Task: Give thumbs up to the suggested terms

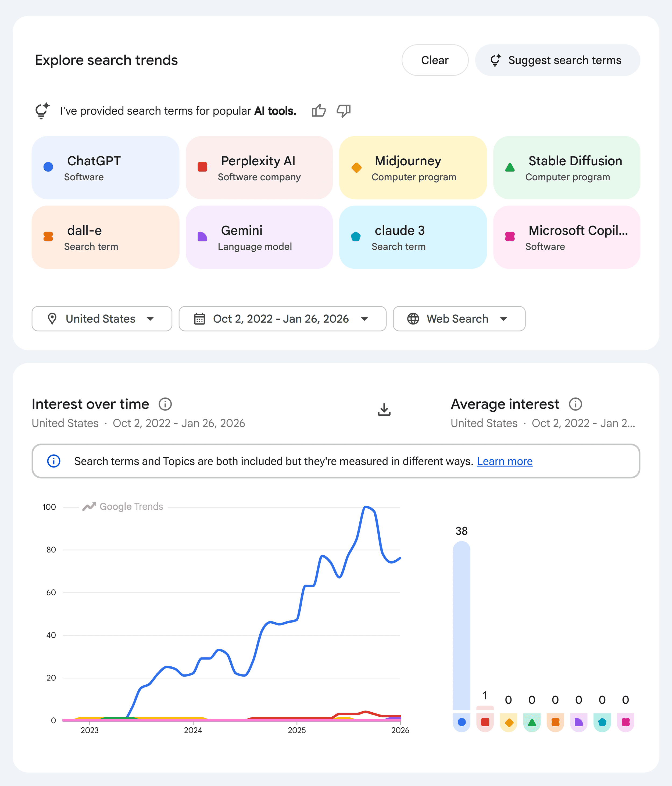Action: [x=319, y=110]
